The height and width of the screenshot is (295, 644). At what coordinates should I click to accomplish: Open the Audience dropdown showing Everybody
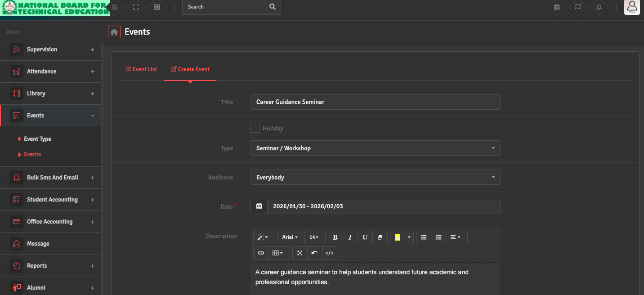click(375, 177)
